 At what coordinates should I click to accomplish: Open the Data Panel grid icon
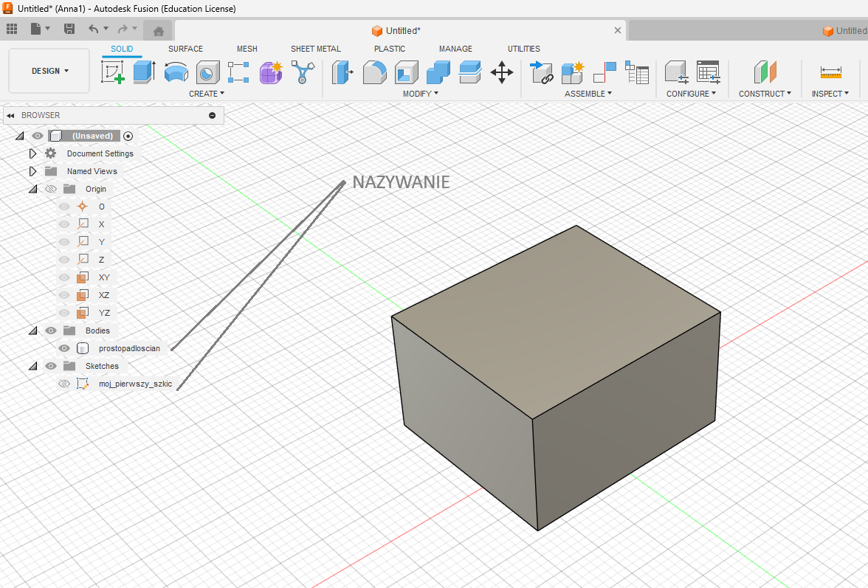pos(12,29)
